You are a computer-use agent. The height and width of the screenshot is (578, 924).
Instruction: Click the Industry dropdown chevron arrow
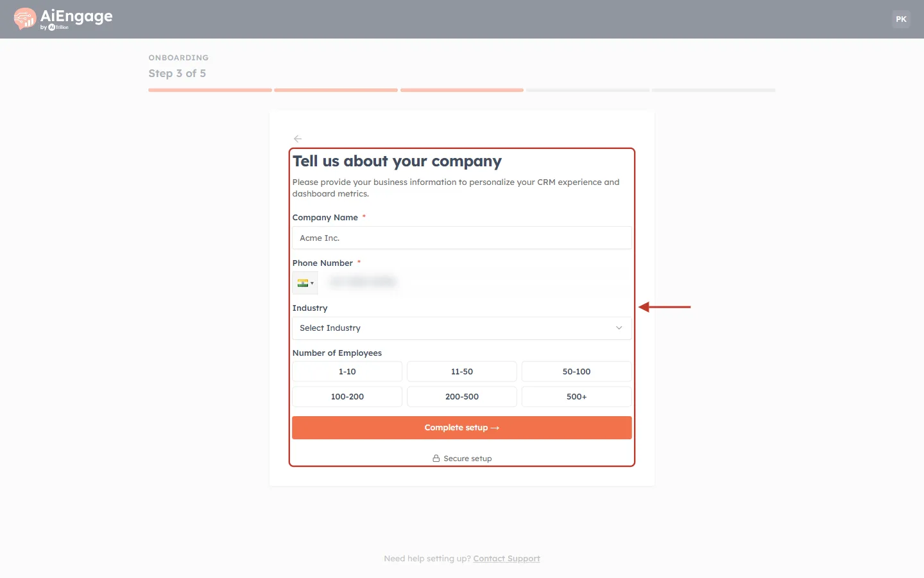coord(619,328)
